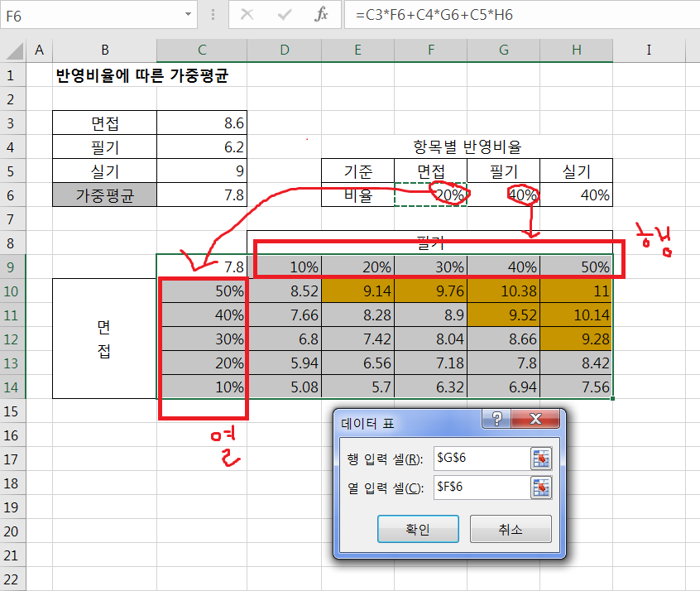Click the 행 입력 셀 input field
The height and width of the screenshot is (591, 700).
[480, 459]
